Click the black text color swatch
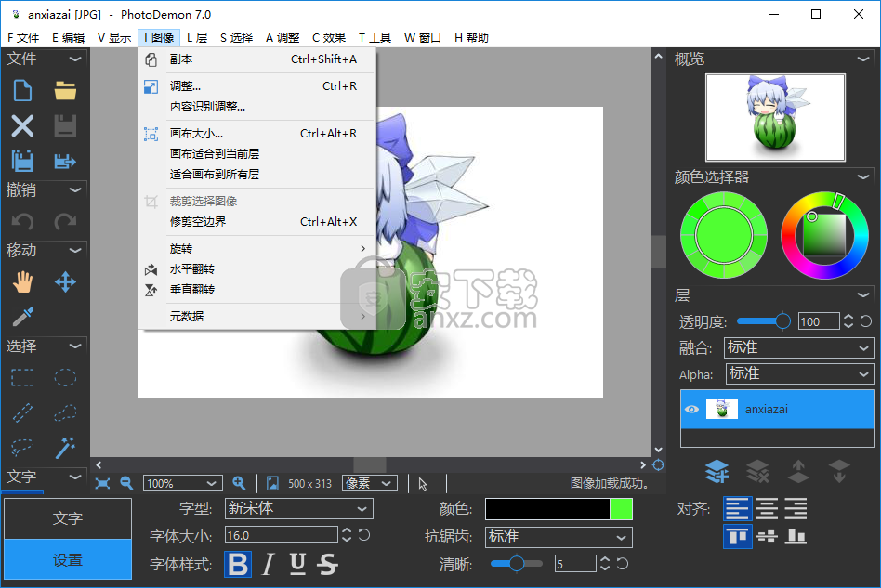Viewport: 881px width, 588px height. click(x=547, y=509)
